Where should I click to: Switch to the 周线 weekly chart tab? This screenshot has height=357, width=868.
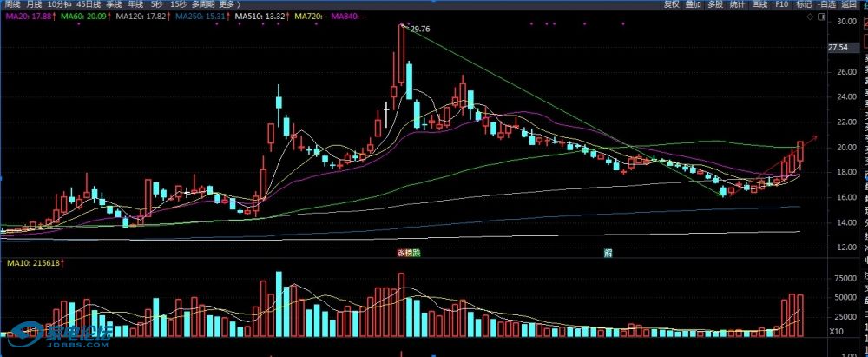12,4
